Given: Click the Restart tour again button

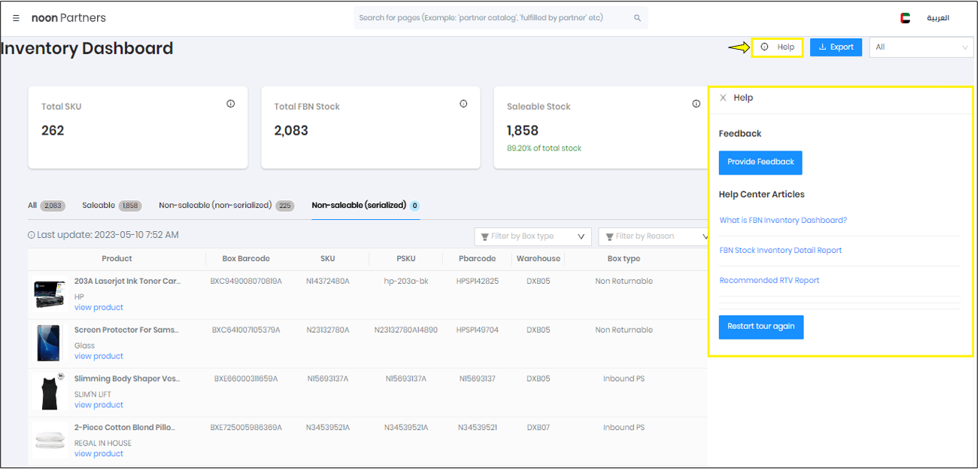Looking at the screenshot, I should tap(761, 327).
